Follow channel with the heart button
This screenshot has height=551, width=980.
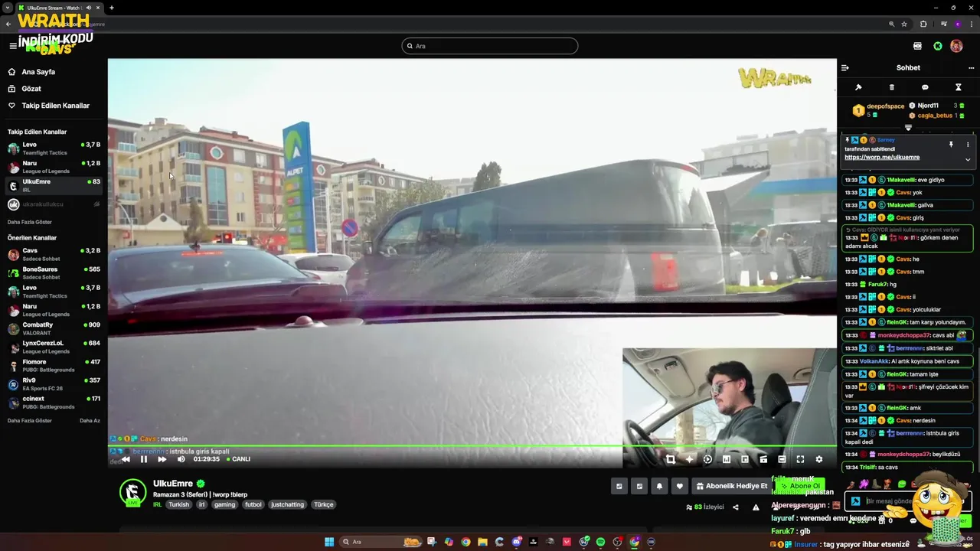[679, 486]
